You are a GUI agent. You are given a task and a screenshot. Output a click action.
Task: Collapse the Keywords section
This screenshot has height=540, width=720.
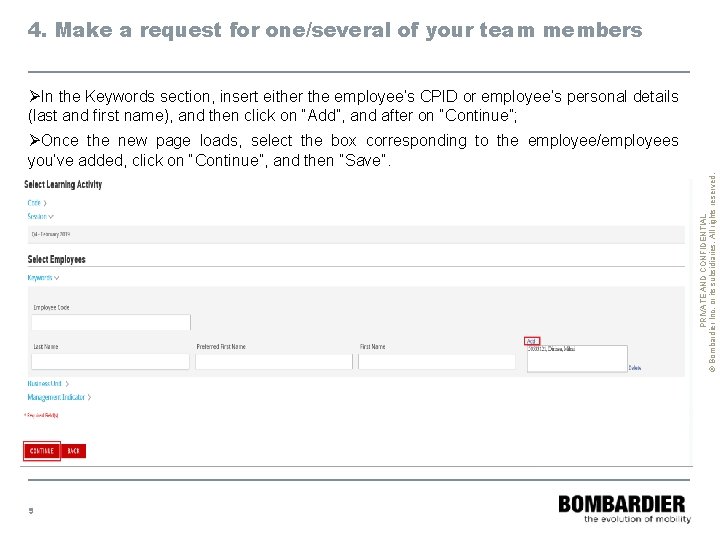click(x=43, y=278)
